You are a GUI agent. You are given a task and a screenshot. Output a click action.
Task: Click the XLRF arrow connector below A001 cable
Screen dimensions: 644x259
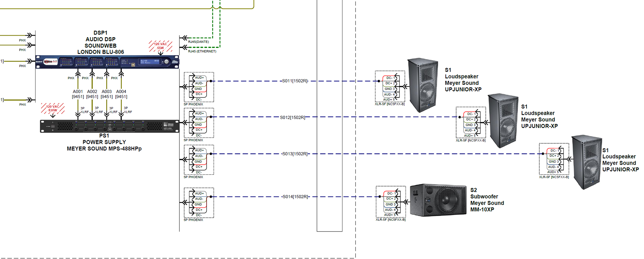coord(78,115)
